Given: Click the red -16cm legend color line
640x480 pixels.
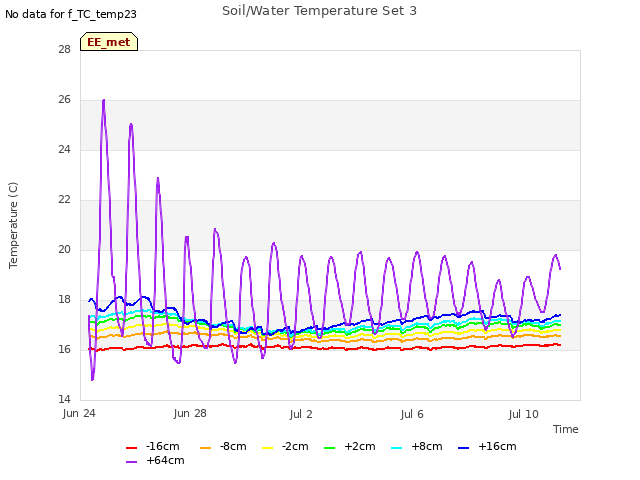Looking at the screenshot, I should pyautogui.click(x=131, y=448).
